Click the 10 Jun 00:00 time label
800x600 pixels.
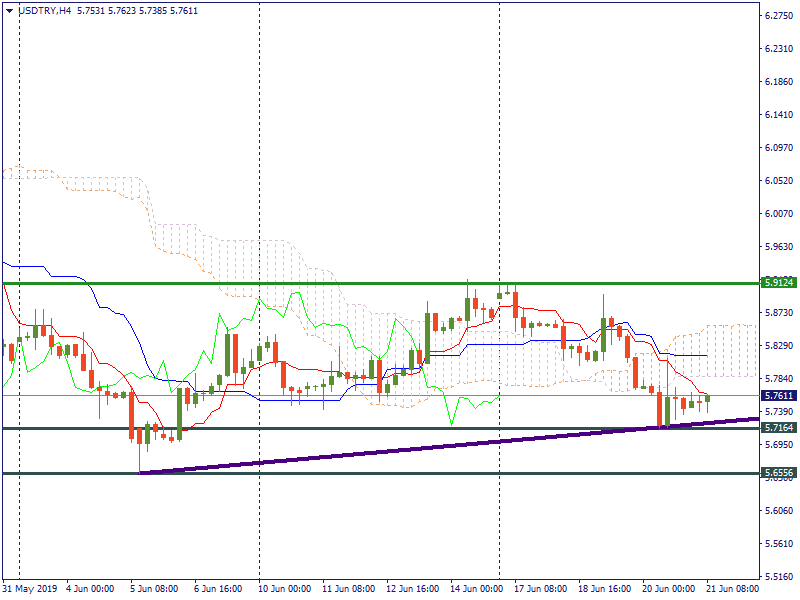click(x=286, y=589)
